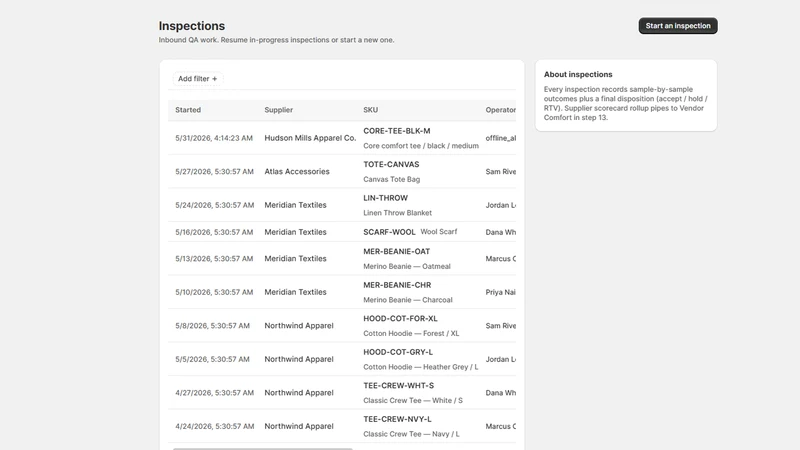Open the MER-BEANIE-CHR inspection row

coord(342,292)
